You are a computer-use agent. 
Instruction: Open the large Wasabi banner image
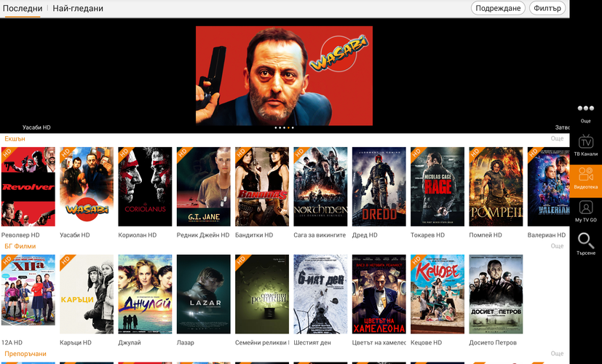(284, 76)
